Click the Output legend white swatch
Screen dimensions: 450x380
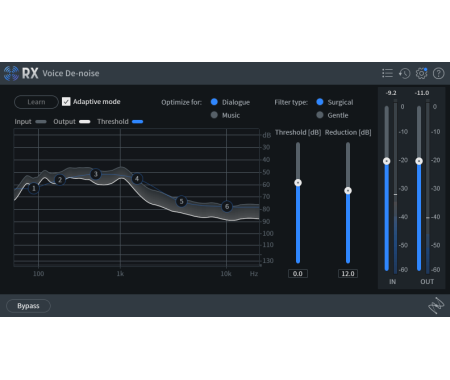tap(85, 122)
